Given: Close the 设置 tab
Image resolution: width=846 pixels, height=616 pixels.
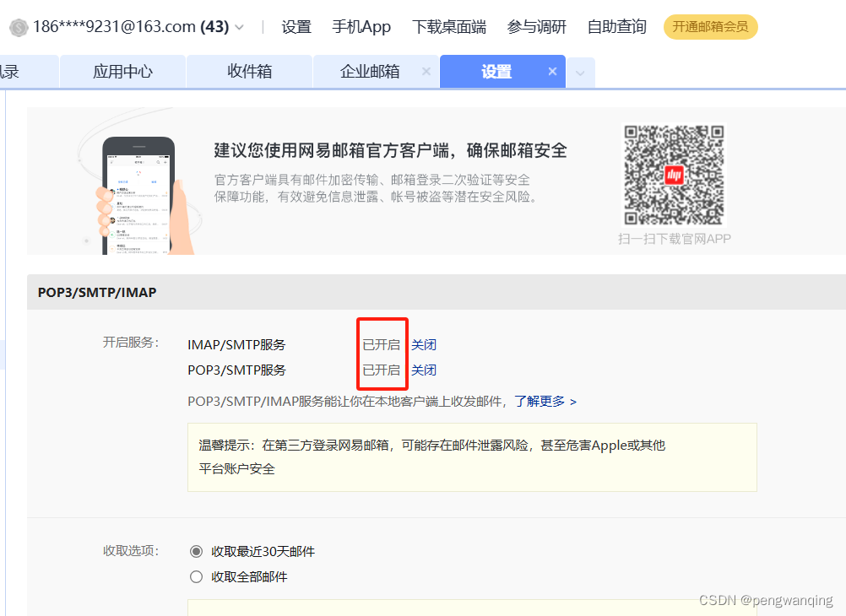Looking at the screenshot, I should (x=552, y=71).
